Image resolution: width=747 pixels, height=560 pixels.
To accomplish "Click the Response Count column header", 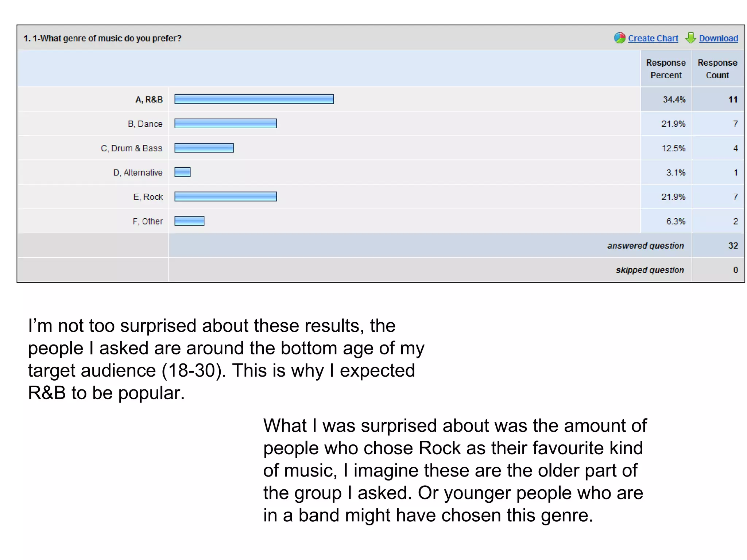I will tap(717, 69).
